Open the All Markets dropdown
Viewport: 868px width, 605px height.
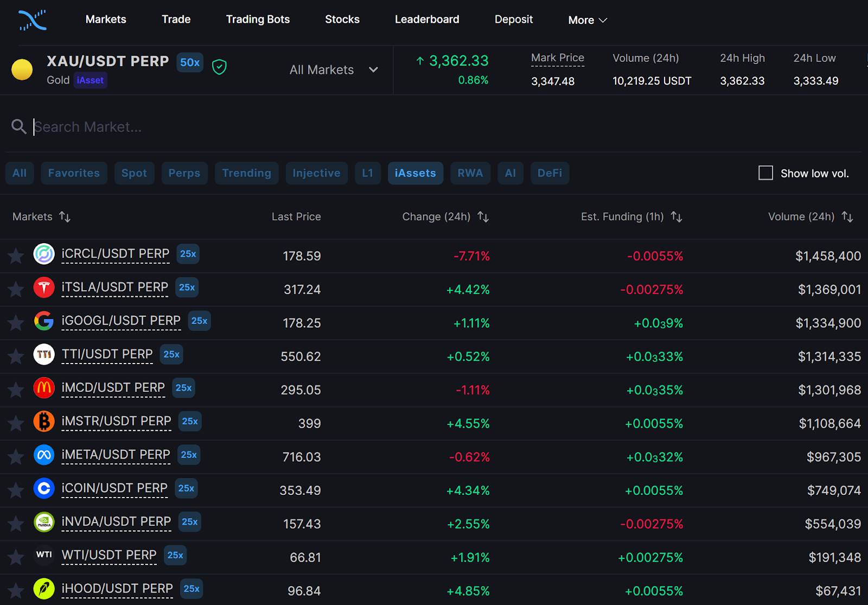[x=333, y=69]
